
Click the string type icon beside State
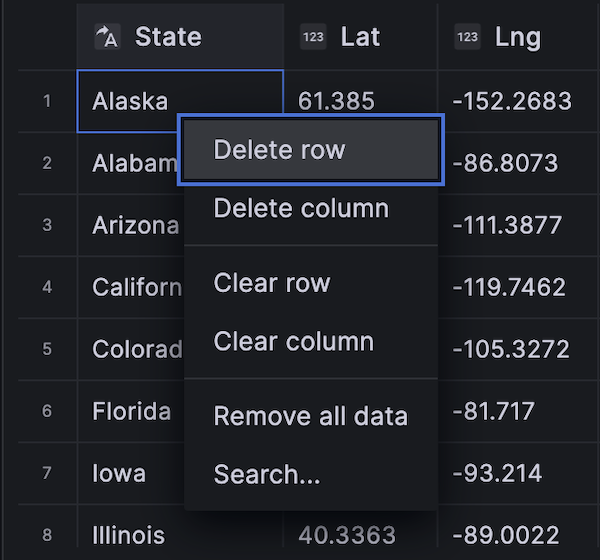tap(107, 37)
